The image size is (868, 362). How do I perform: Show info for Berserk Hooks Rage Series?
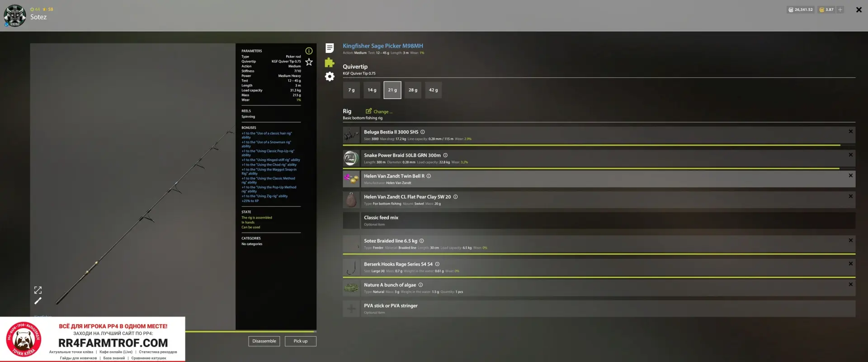437,264
